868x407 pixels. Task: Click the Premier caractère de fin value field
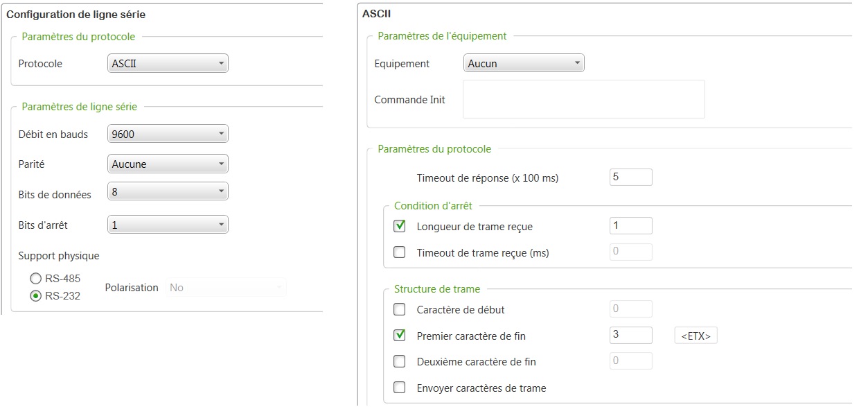(x=630, y=336)
